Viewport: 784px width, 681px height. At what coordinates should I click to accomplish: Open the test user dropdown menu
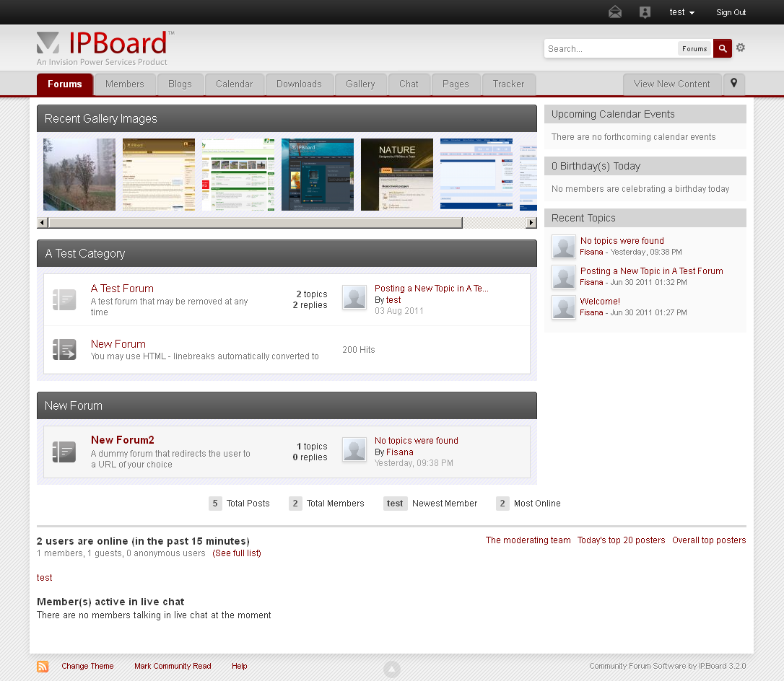(681, 12)
